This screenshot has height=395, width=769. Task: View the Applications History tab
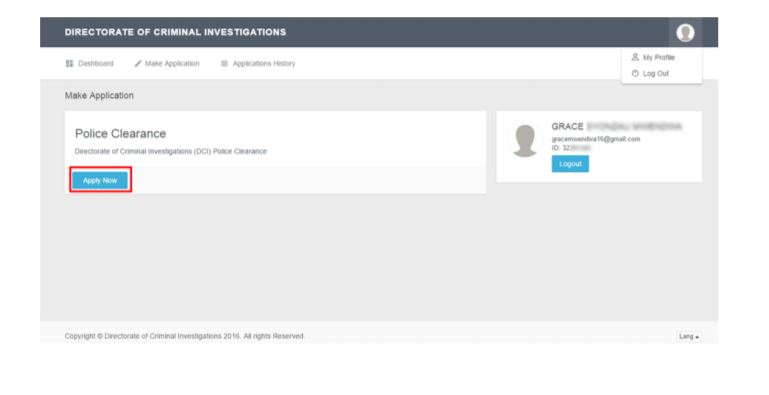click(x=258, y=64)
